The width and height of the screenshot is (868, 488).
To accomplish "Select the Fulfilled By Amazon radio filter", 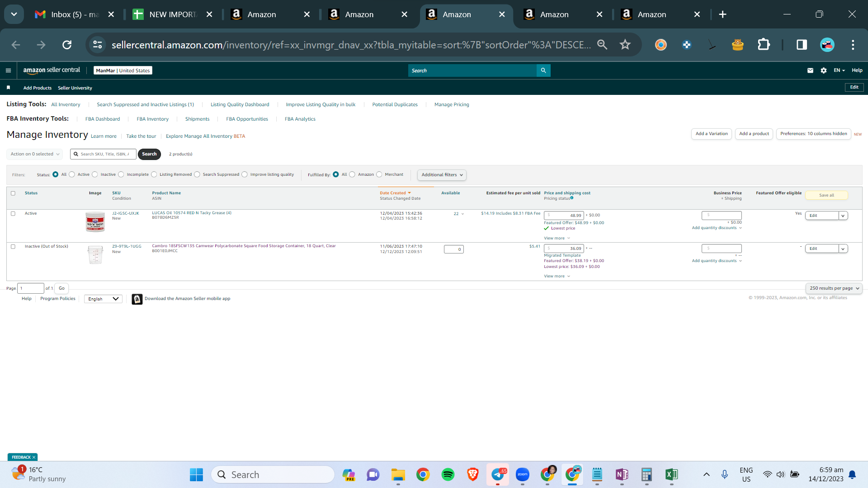I will 352,174.
